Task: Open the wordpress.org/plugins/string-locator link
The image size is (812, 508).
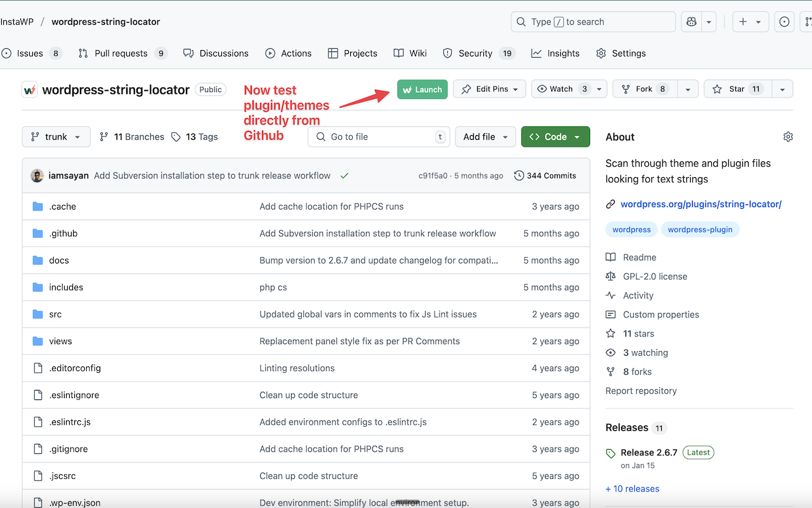Action: click(x=700, y=204)
